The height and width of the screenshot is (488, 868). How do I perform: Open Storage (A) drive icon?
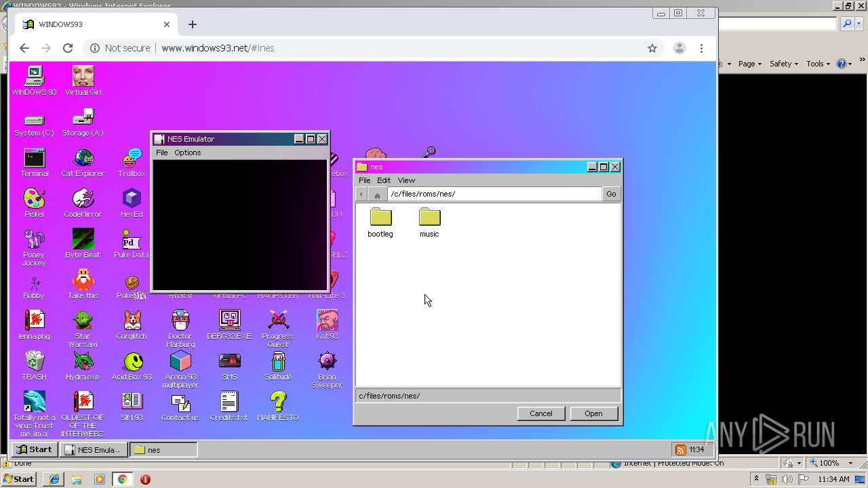pos(83,121)
